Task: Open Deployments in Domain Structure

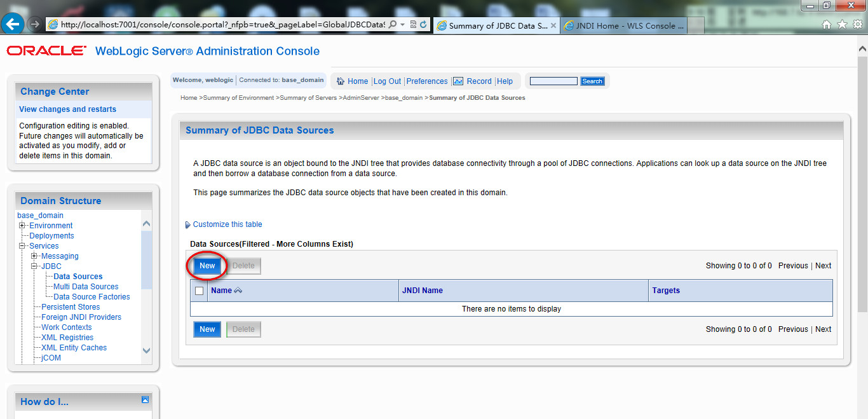Action: (51, 236)
